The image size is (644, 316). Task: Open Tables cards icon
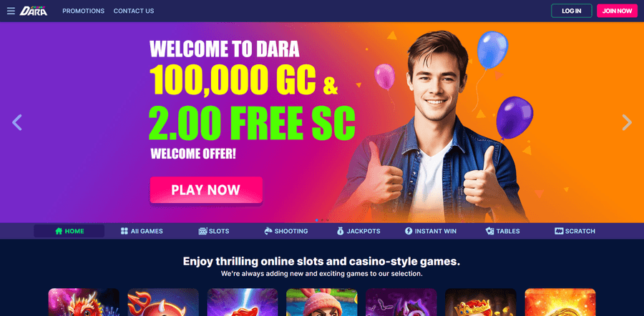[x=489, y=231]
